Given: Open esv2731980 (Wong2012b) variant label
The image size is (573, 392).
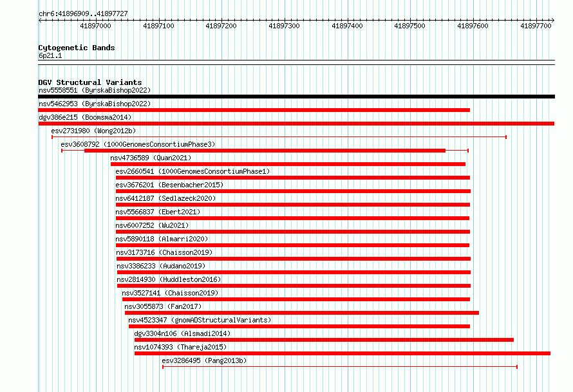Looking at the screenshot, I should pyautogui.click(x=93, y=131).
